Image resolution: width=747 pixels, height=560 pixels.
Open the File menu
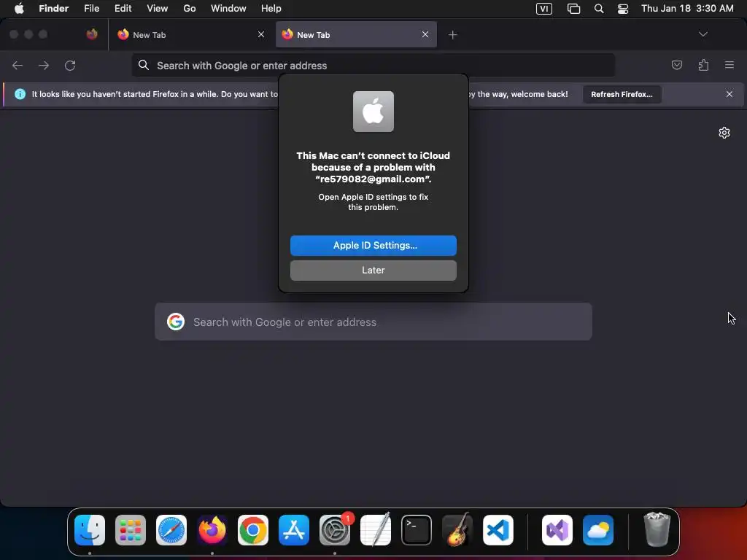click(x=91, y=8)
